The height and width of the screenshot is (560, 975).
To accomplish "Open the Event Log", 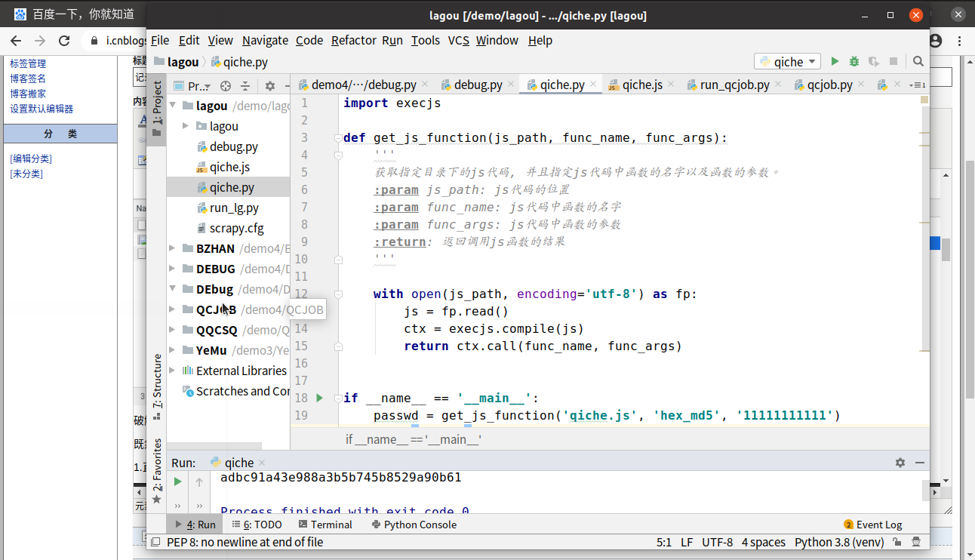I will [x=873, y=525].
